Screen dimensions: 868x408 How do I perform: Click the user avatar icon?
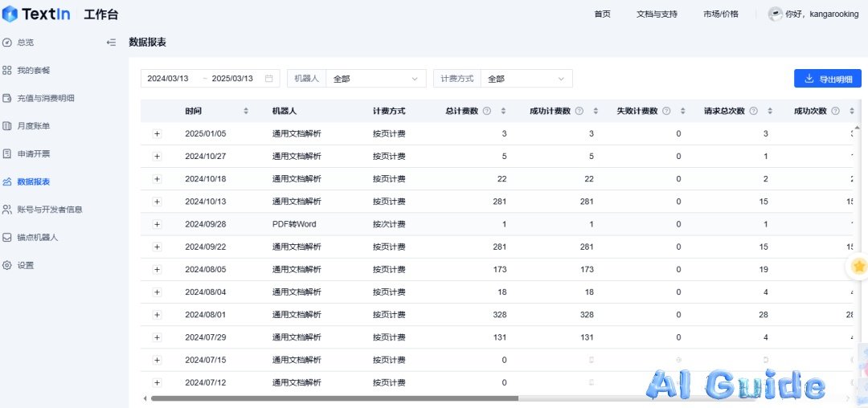click(x=775, y=14)
